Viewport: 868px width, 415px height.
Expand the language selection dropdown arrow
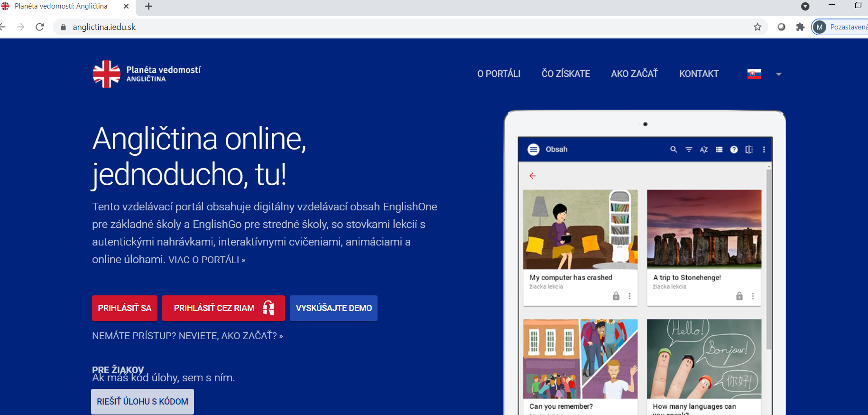click(x=778, y=74)
